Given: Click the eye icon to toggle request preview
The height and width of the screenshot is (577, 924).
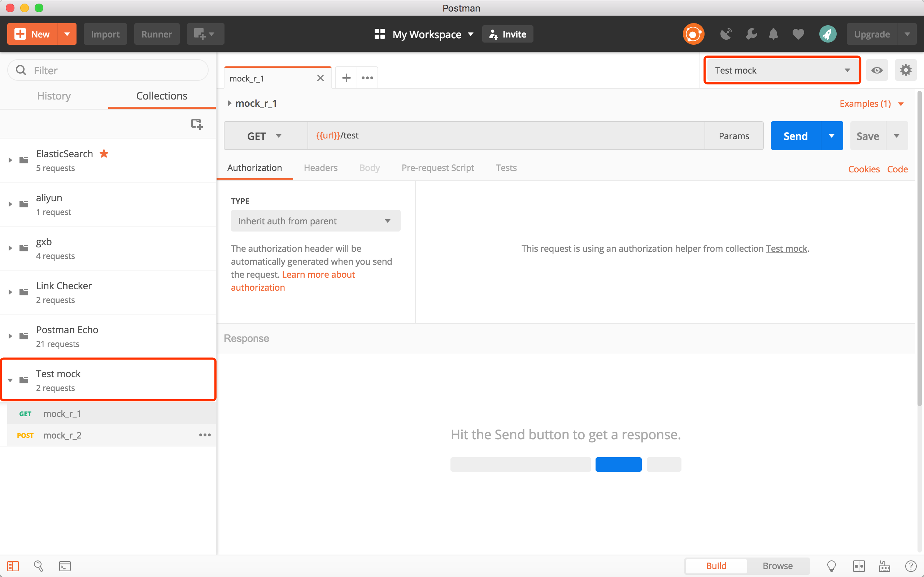Looking at the screenshot, I should click(x=877, y=70).
